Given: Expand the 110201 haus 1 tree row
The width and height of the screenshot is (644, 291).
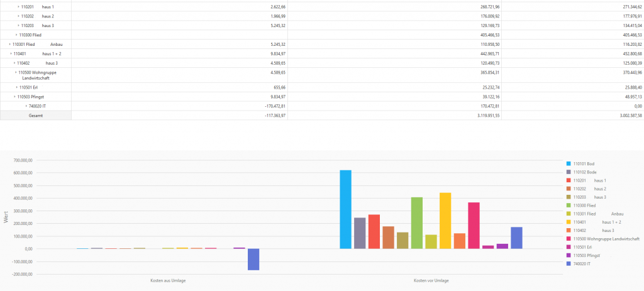Looking at the screenshot, I should coord(18,6).
